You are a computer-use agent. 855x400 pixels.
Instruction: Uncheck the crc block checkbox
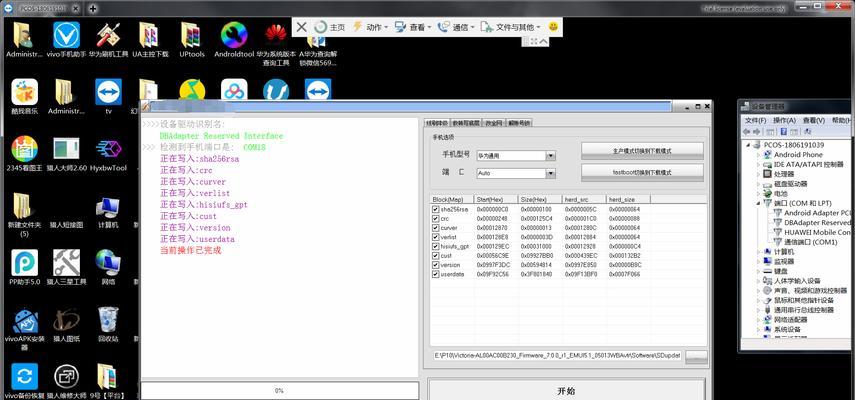435,219
